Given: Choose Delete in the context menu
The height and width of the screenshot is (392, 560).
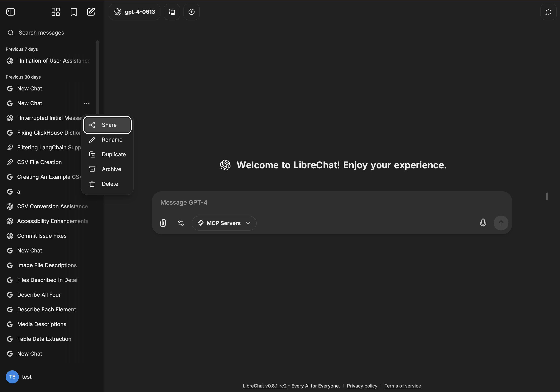Looking at the screenshot, I should 107,184.
